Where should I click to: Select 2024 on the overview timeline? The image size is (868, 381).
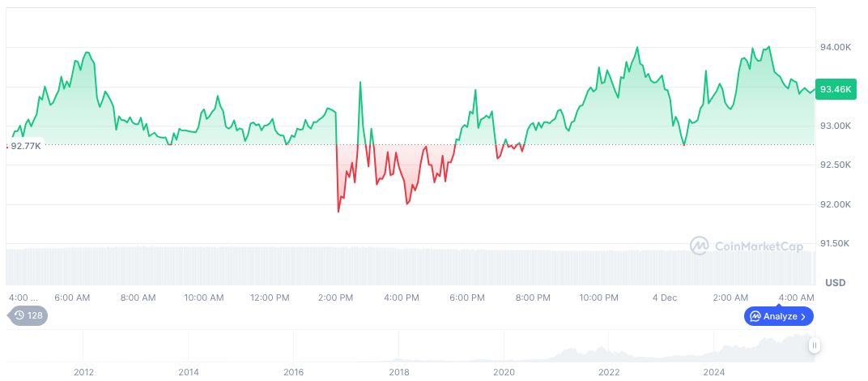point(714,372)
